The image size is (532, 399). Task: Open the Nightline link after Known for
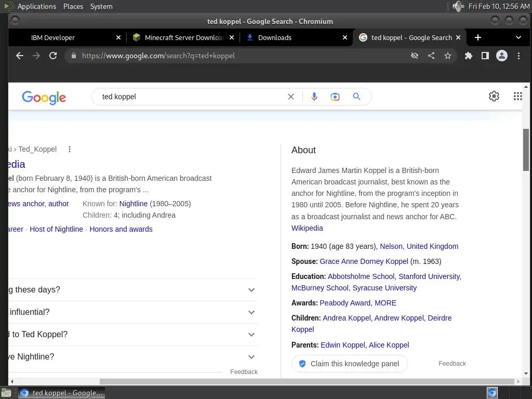134,204
